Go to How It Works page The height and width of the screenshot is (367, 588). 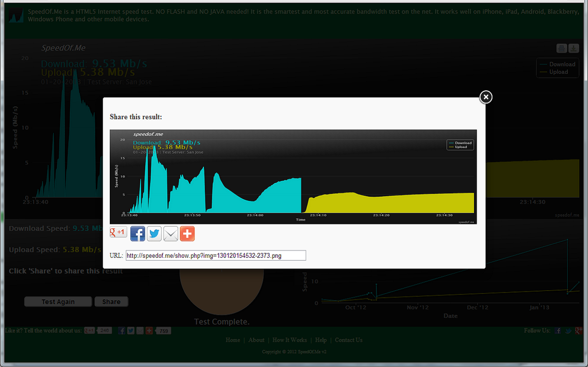(290, 340)
